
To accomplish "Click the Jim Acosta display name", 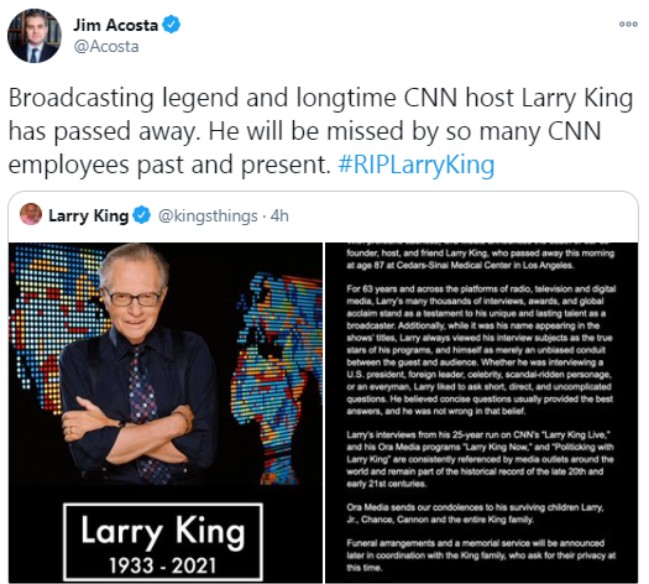I will tap(115, 25).
